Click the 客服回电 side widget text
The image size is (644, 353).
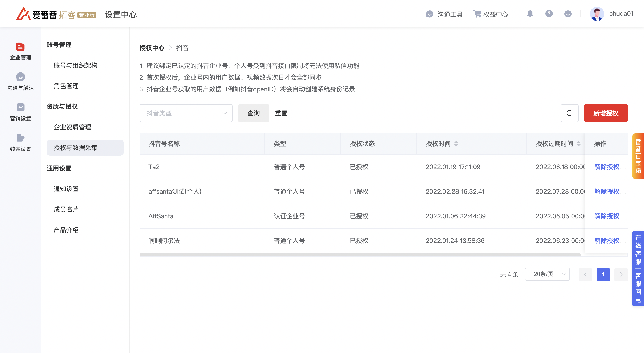(x=638, y=287)
